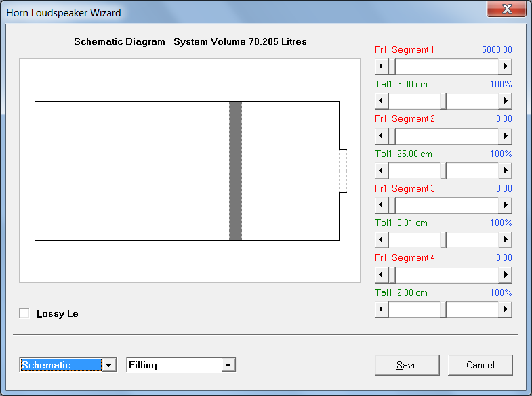This screenshot has height=396, width=532.
Task: Increase Fr1 Segment 2 with right arrow
Action: pos(505,136)
